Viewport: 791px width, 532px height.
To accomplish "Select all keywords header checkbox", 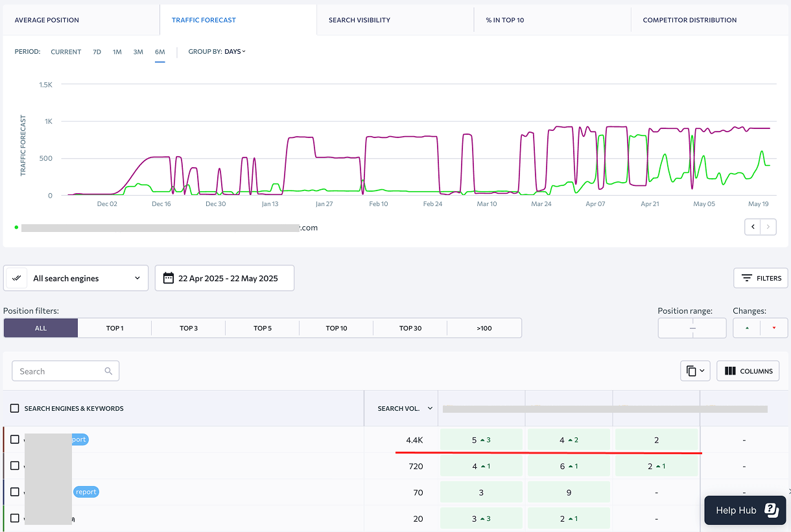I will 15,408.
